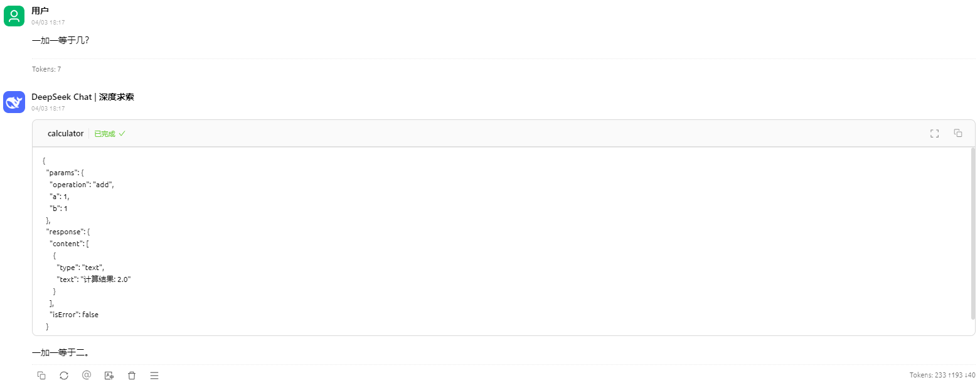The height and width of the screenshot is (385, 980).
Task: Regenerate the DeepSeek response
Action: (64, 376)
